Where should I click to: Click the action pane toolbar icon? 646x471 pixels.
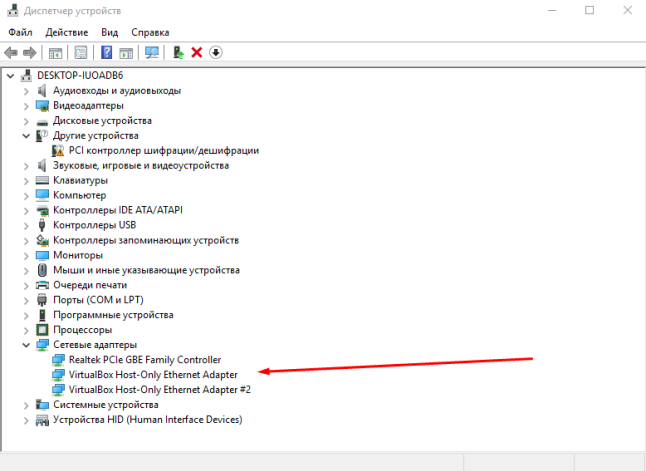point(126,53)
